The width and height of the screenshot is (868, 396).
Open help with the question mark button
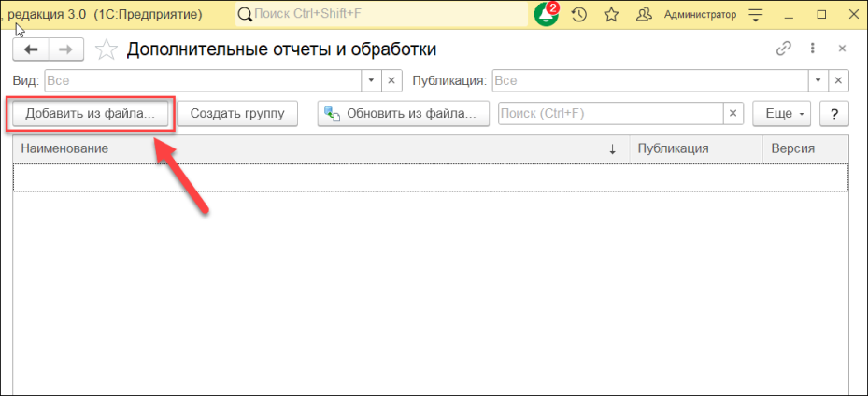[833, 114]
